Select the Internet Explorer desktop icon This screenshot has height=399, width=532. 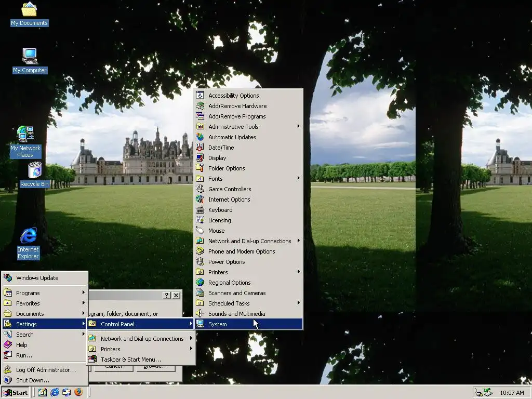coord(29,243)
